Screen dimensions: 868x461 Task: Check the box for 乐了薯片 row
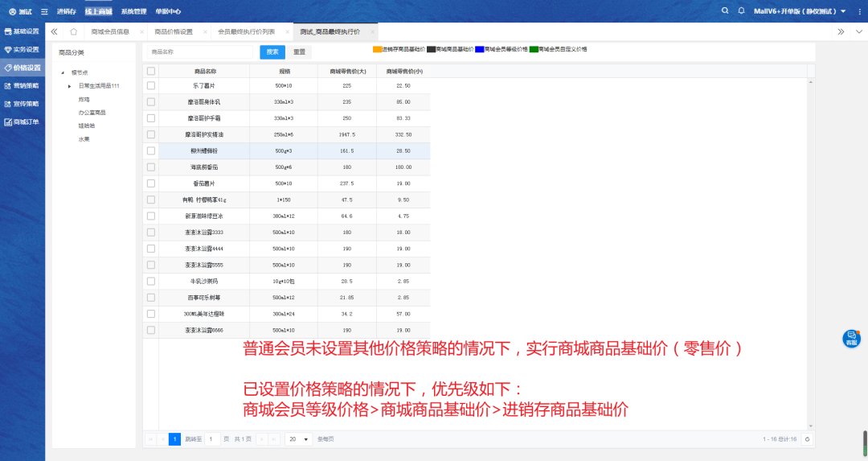tap(150, 85)
